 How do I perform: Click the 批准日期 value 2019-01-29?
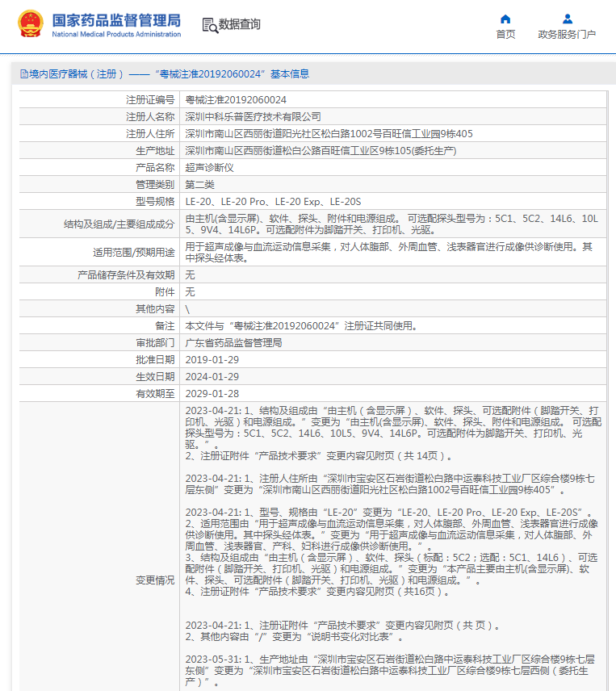(212, 360)
